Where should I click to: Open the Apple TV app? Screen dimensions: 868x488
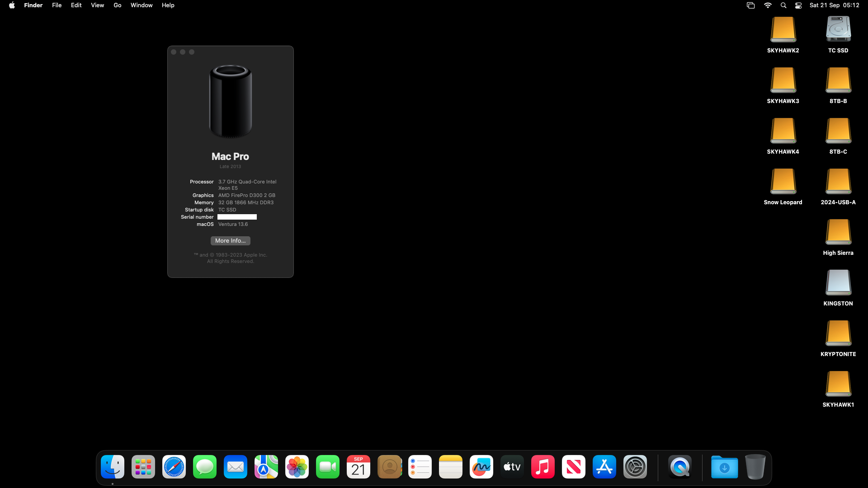(x=512, y=467)
